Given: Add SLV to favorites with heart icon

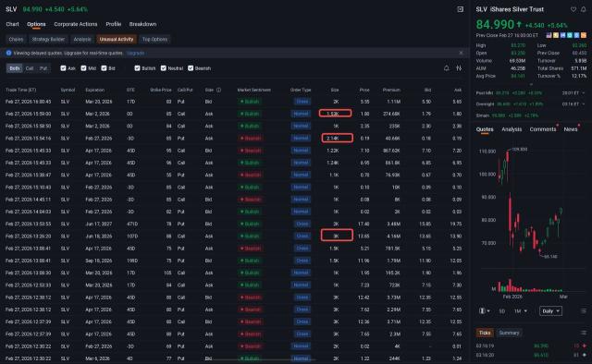Looking at the screenshot, I should tap(573, 9).
